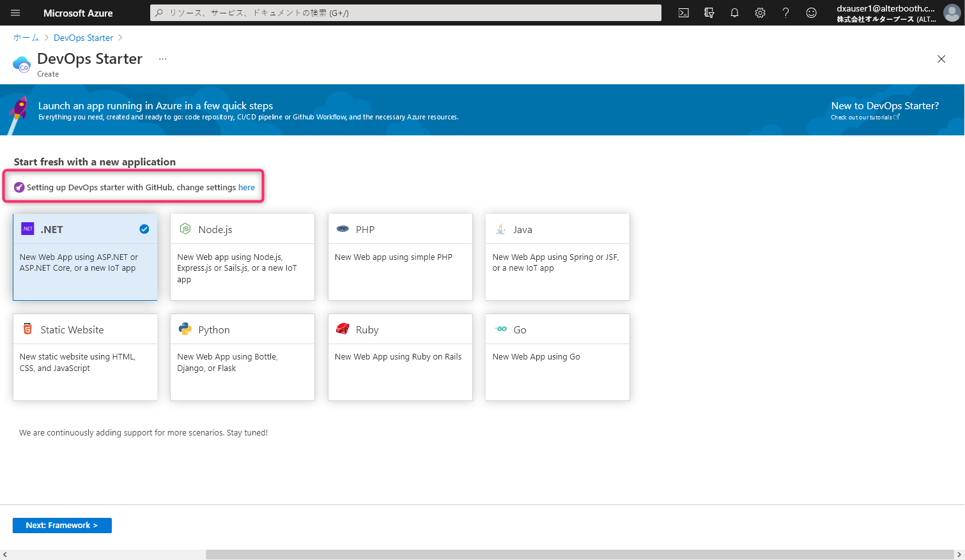Open the Azure portal hamburger menu
The width and height of the screenshot is (965, 560).
point(15,13)
